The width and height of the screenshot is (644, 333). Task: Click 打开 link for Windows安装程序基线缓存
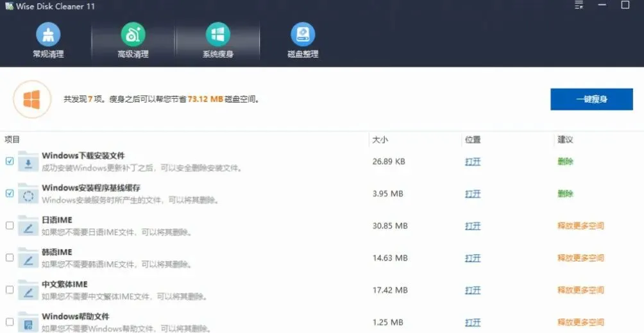[473, 194]
